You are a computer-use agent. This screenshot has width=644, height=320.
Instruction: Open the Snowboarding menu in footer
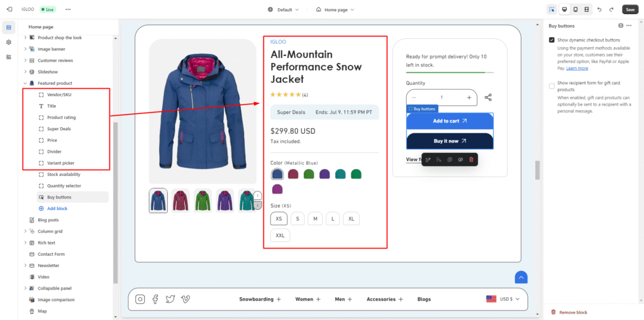(260, 299)
